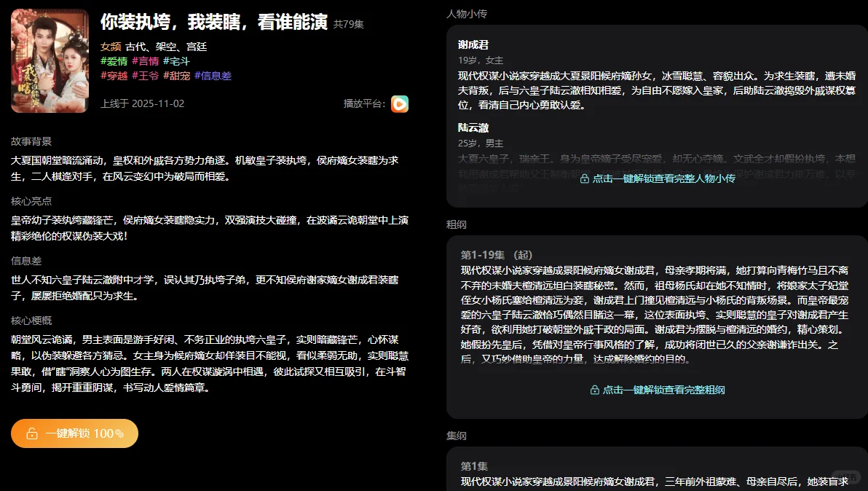Viewport: 868px width, 491px height.
Task: Click the 一键解锁 100 unlock button
Action: coord(74,433)
